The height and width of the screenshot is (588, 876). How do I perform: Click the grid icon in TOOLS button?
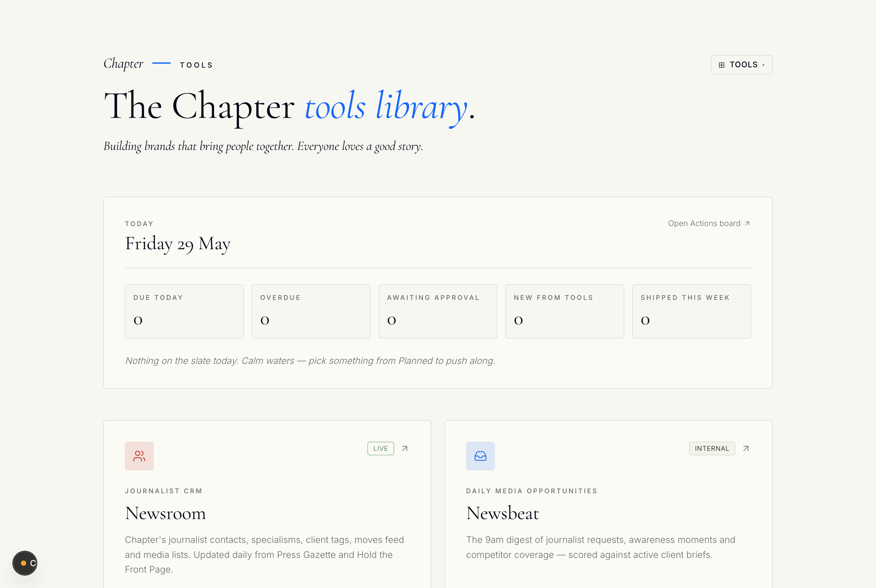coord(721,65)
